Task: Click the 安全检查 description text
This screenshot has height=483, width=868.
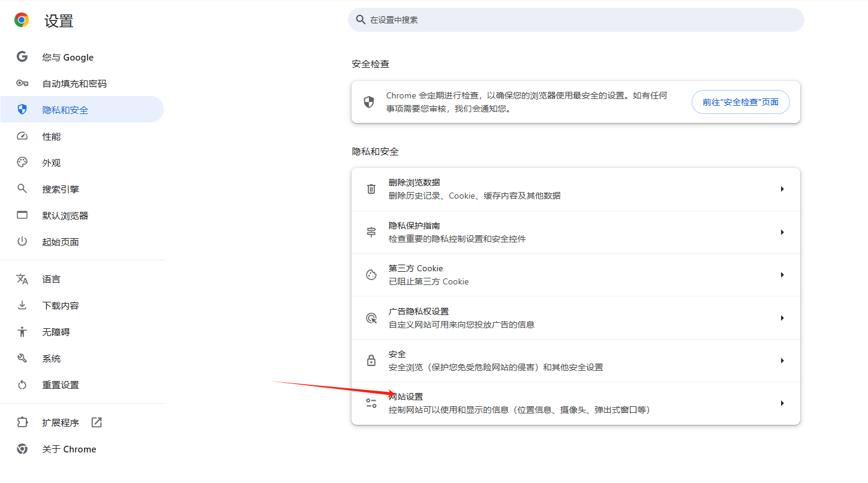Action: tap(527, 102)
